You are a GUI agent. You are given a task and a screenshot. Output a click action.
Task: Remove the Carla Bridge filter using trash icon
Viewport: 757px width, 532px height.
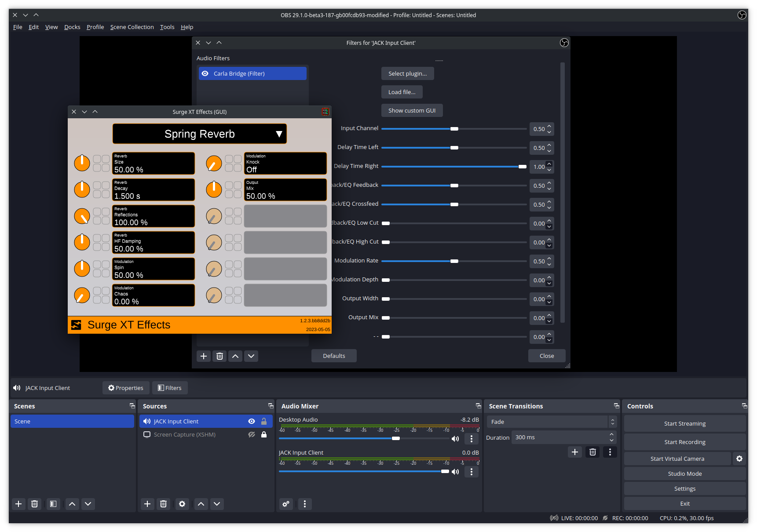coord(219,356)
